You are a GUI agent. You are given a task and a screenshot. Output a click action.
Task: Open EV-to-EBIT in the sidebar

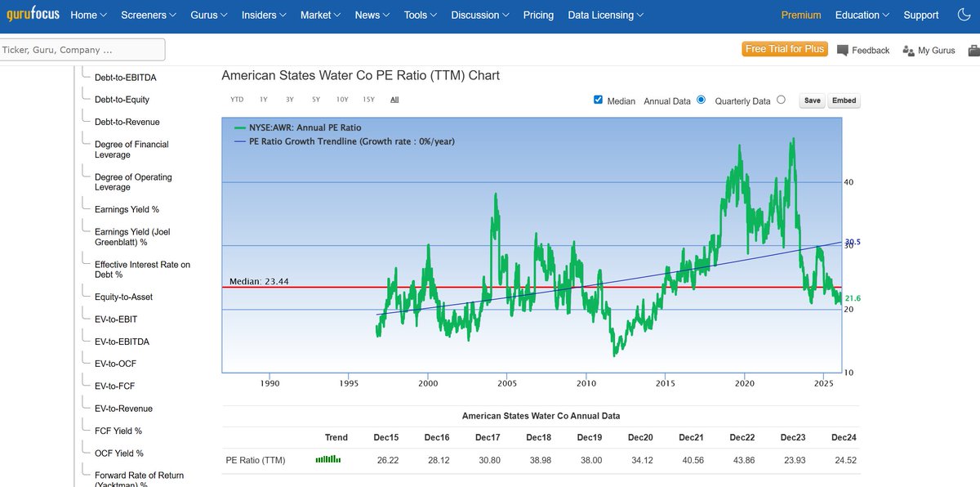[x=116, y=319]
